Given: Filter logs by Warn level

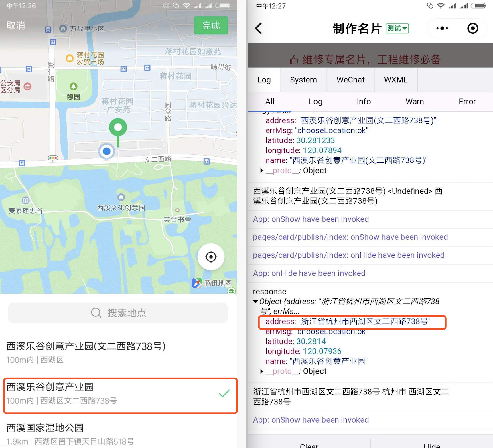Looking at the screenshot, I should tap(415, 102).
